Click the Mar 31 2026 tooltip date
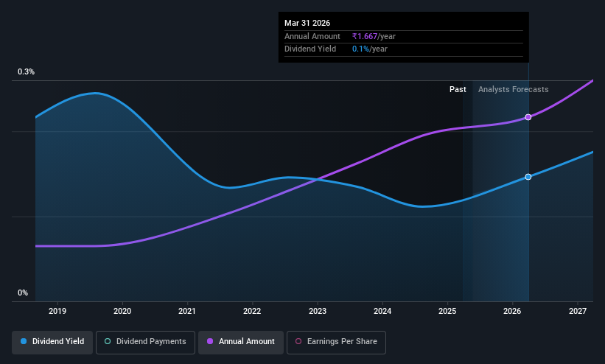 coord(307,23)
